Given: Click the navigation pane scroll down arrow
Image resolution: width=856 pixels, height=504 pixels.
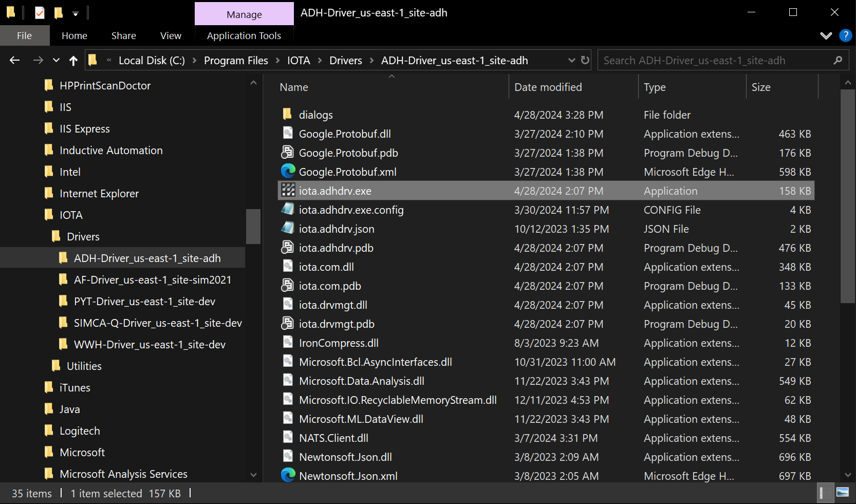Looking at the screenshot, I should coord(253,475).
